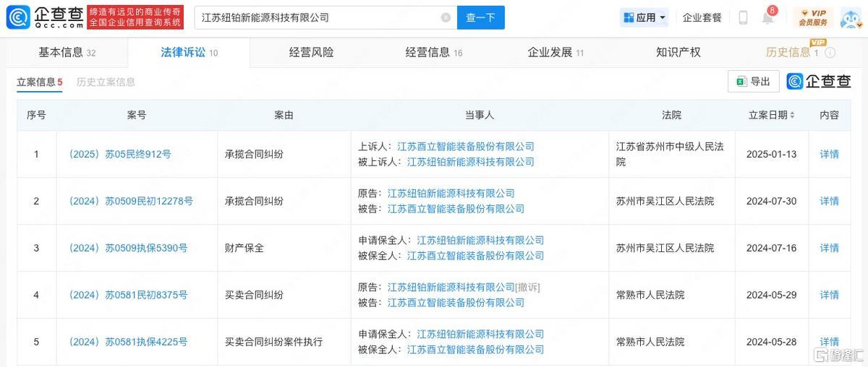Viewport: 868px width, 367px height.
Task: Click 被保全人 company link in row 3
Action: coord(475,256)
